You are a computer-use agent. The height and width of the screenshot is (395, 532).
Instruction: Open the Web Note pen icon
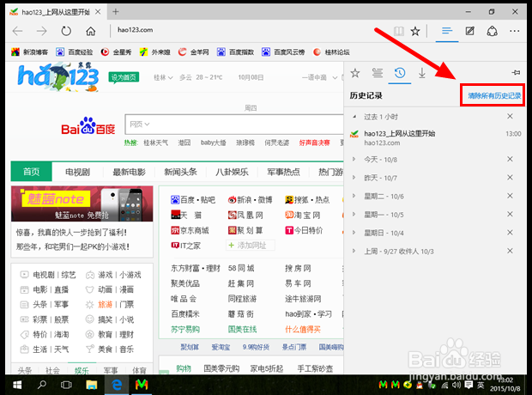[x=470, y=31]
